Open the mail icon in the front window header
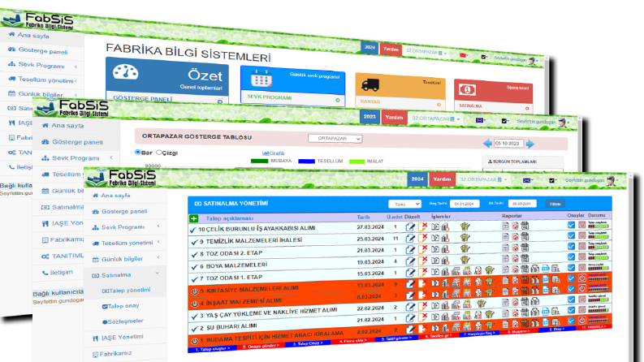 pos(526,180)
